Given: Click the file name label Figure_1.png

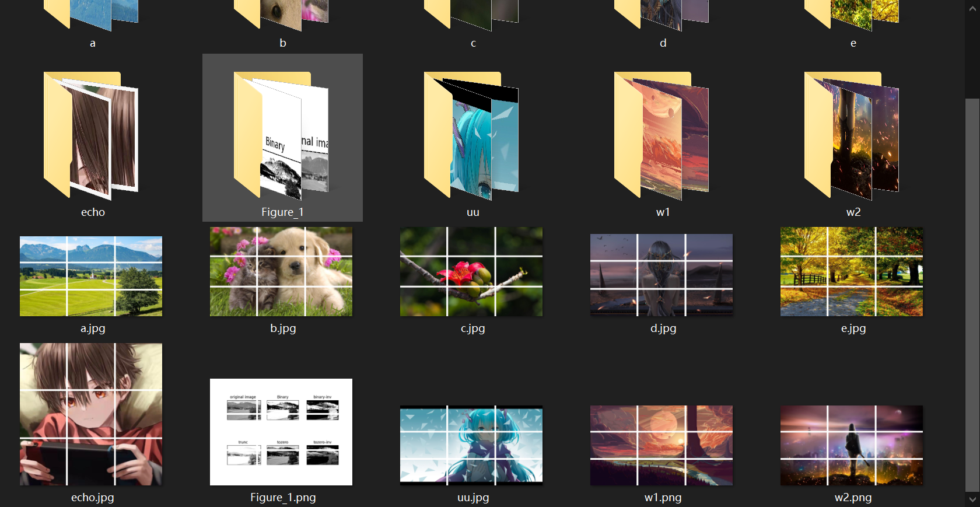Looking at the screenshot, I should point(283,498).
